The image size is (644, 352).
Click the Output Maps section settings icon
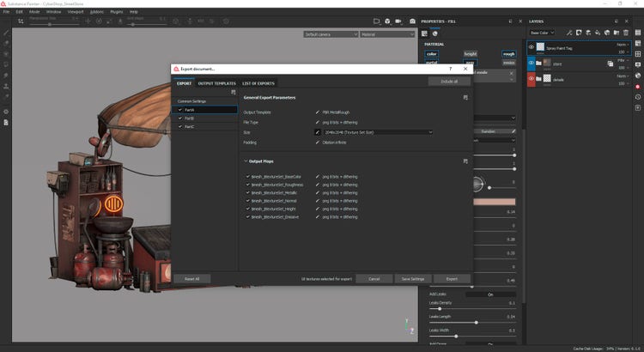pos(465,161)
